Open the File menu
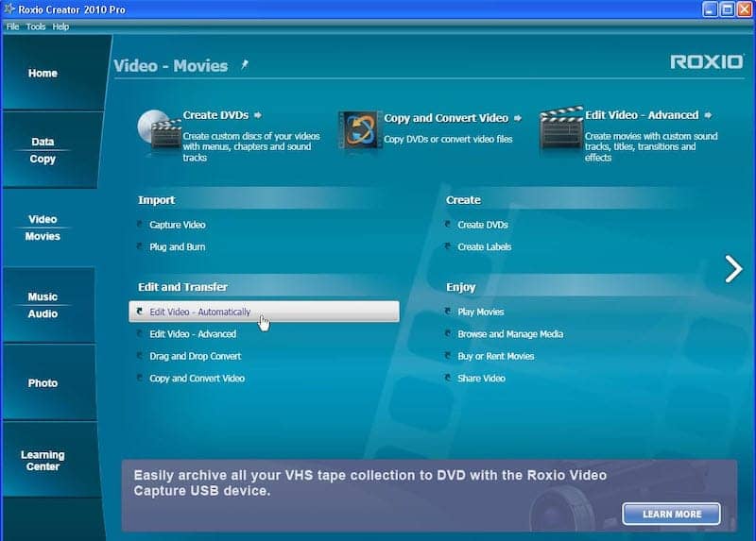756x541 pixels. coord(12,26)
